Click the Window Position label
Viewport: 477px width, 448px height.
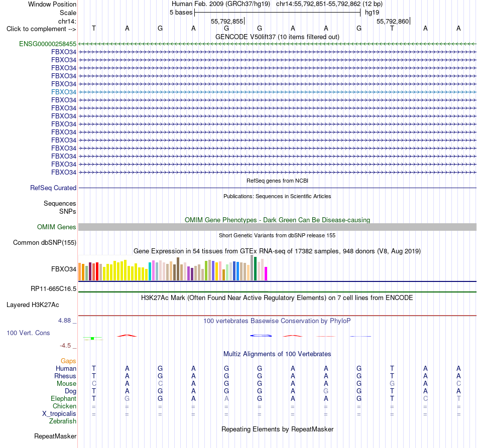[x=52, y=4]
